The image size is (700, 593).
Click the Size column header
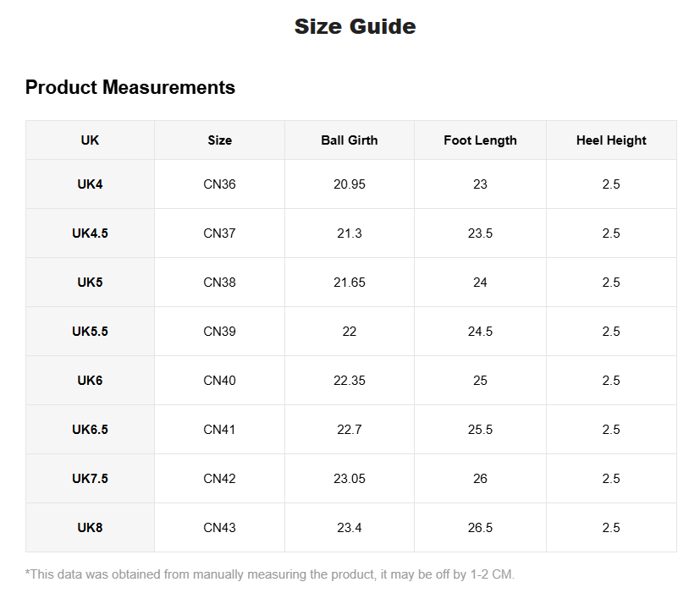coord(219,140)
